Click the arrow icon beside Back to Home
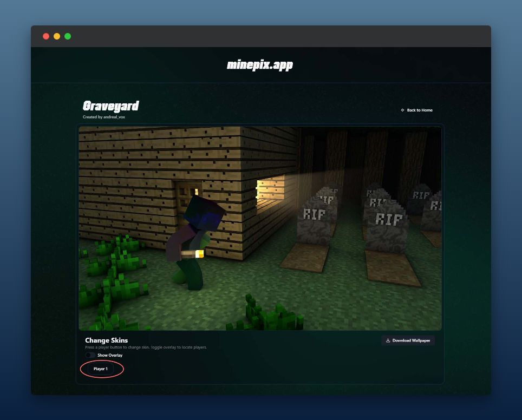 tap(402, 110)
